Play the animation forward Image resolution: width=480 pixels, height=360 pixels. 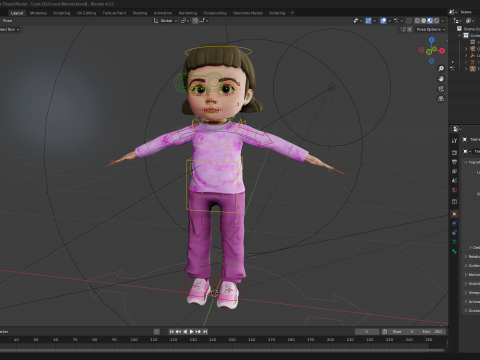pos(192,331)
